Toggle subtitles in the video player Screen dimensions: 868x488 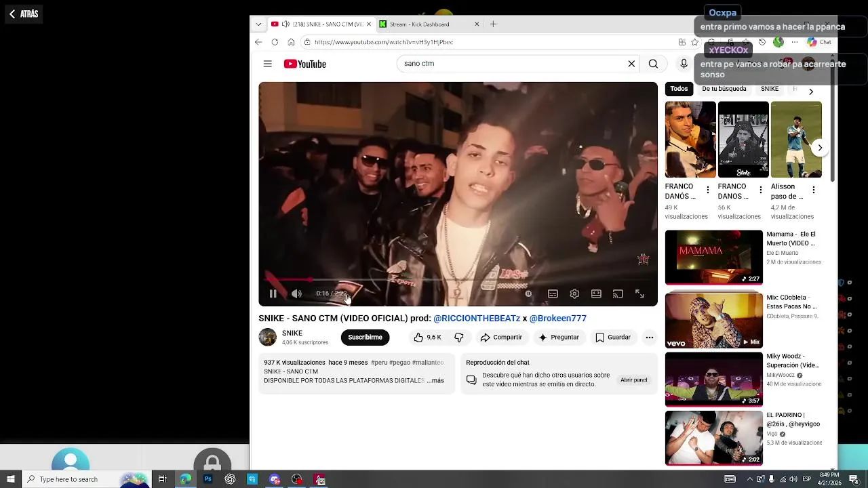pos(553,293)
